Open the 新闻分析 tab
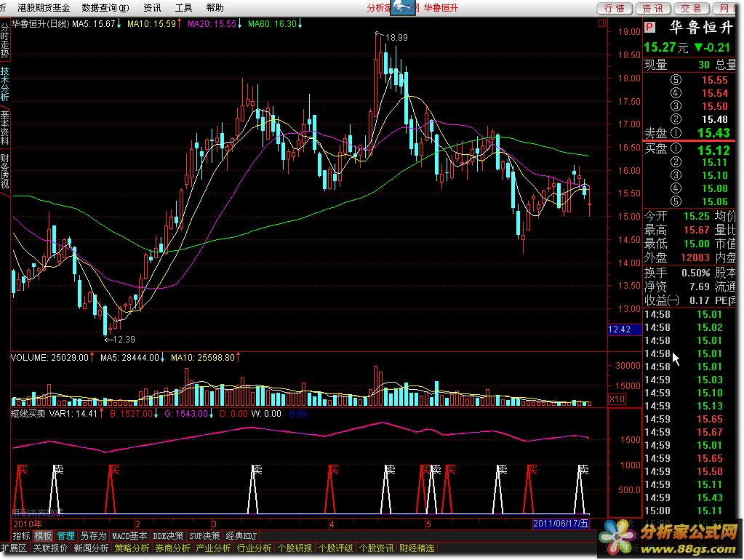Viewport: 744px width, 560px height. 91,548
